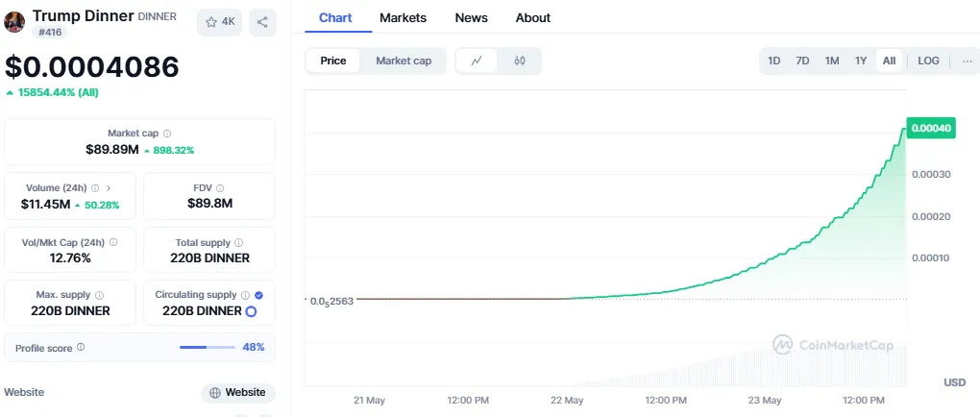The height and width of the screenshot is (417, 980).
Task: Click the share icon next to watchlist
Action: (262, 21)
